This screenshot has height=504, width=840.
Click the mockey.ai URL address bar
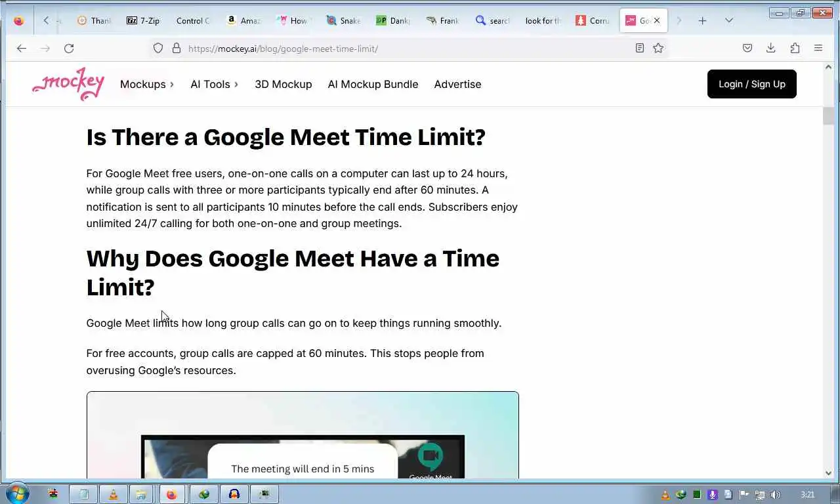pos(407,49)
